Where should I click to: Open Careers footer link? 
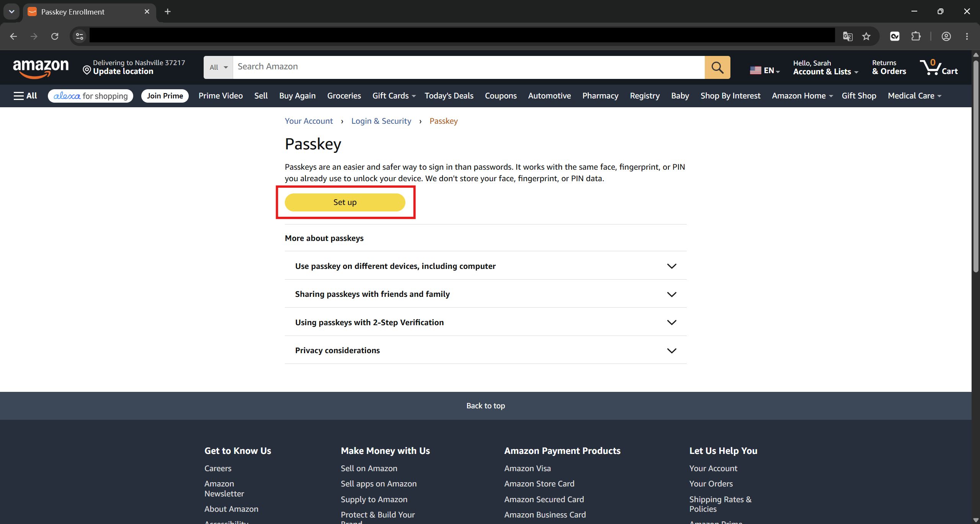218,468
